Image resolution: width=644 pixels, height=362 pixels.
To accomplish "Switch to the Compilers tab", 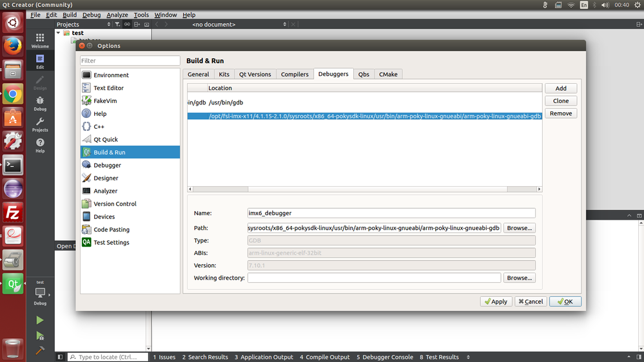I will (x=295, y=74).
